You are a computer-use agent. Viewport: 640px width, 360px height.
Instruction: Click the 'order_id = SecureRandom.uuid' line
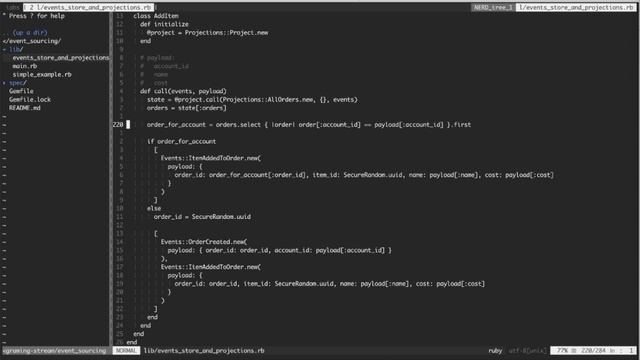click(x=202, y=217)
